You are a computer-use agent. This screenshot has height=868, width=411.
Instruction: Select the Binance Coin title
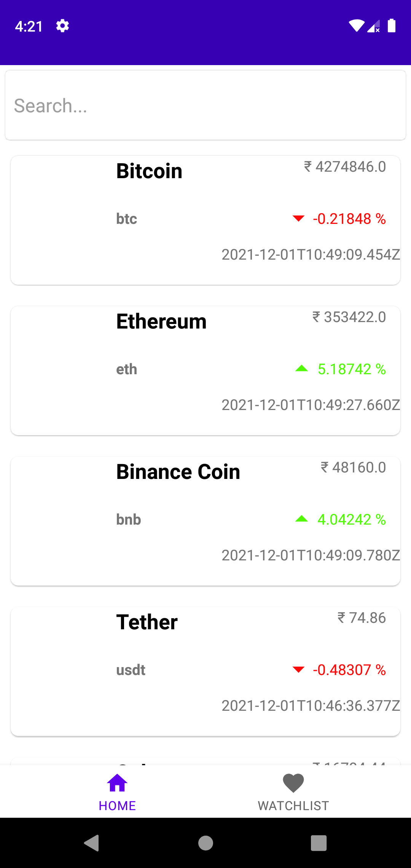pyautogui.click(x=178, y=472)
